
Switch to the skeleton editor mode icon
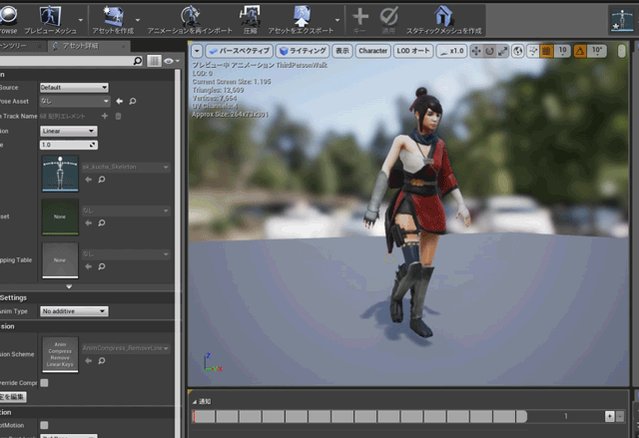622,19
